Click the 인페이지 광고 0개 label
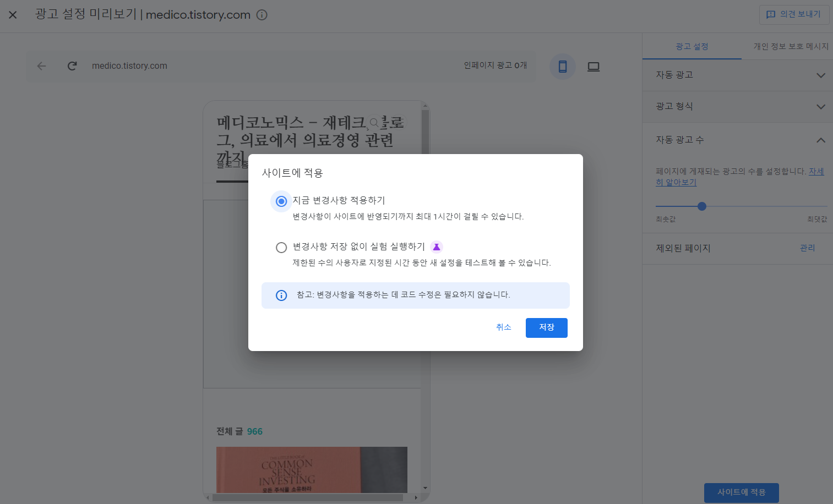The image size is (833, 504). coord(496,65)
